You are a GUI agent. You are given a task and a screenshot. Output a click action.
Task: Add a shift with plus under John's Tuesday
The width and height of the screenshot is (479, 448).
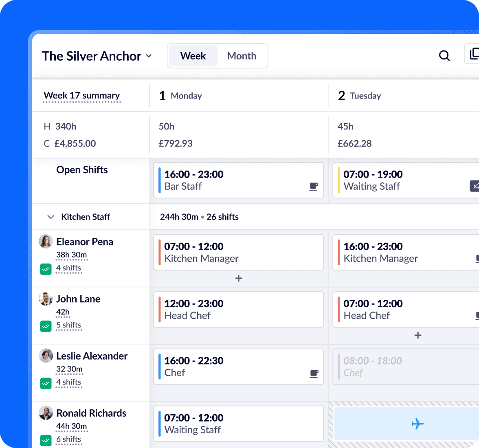[x=418, y=336]
